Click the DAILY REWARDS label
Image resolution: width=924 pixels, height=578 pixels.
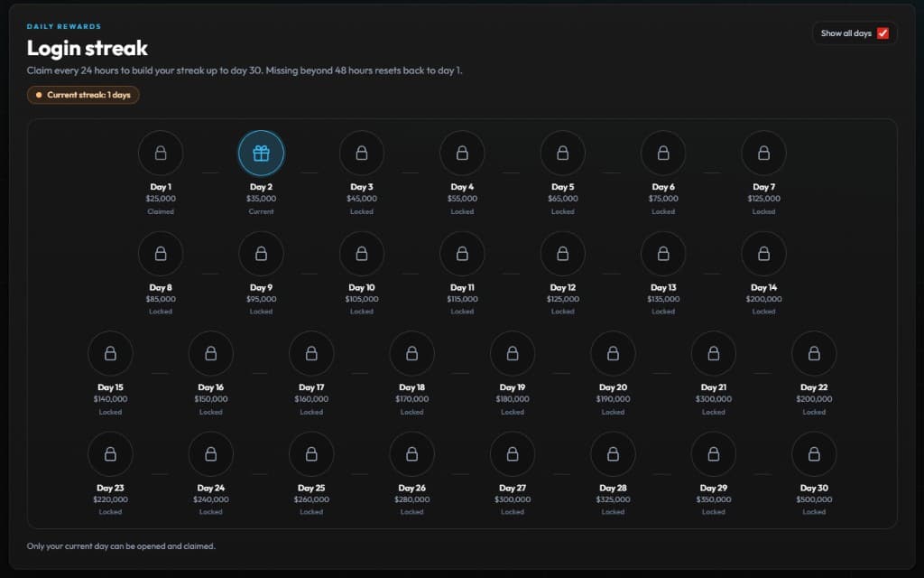coord(63,26)
